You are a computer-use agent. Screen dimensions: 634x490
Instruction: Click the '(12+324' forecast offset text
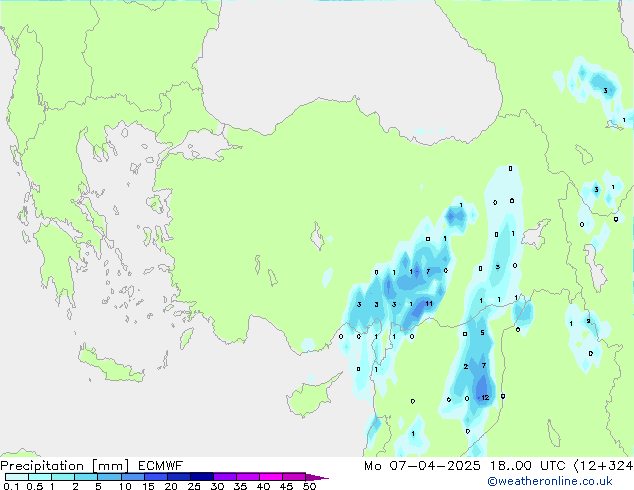tap(603, 466)
